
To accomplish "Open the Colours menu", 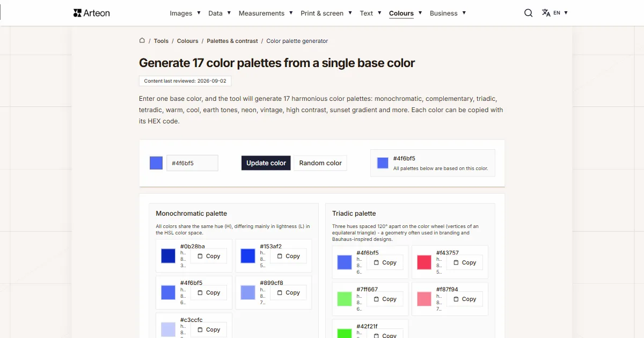I will [x=405, y=13].
